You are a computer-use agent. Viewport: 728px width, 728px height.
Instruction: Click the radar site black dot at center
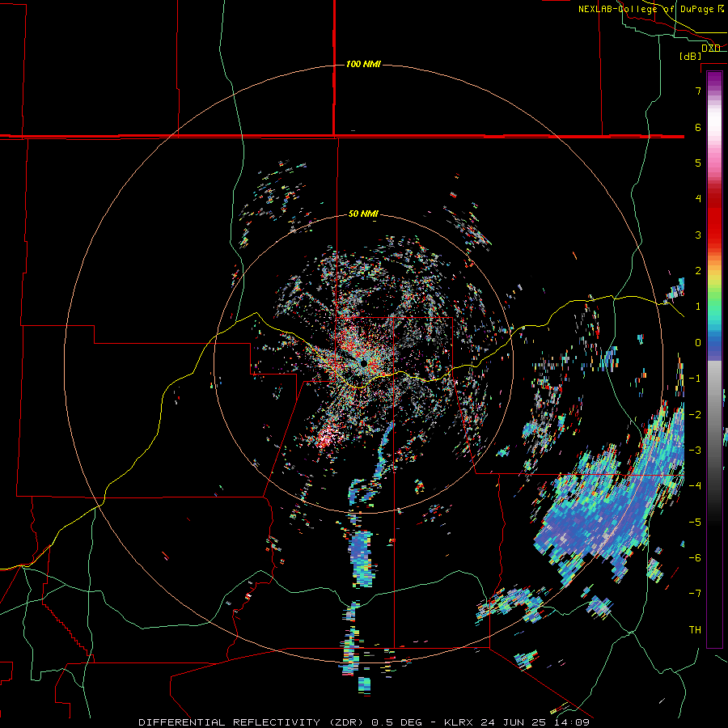[363, 362]
